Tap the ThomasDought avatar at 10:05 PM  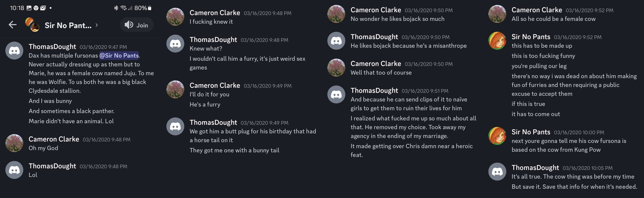pyautogui.click(x=497, y=171)
